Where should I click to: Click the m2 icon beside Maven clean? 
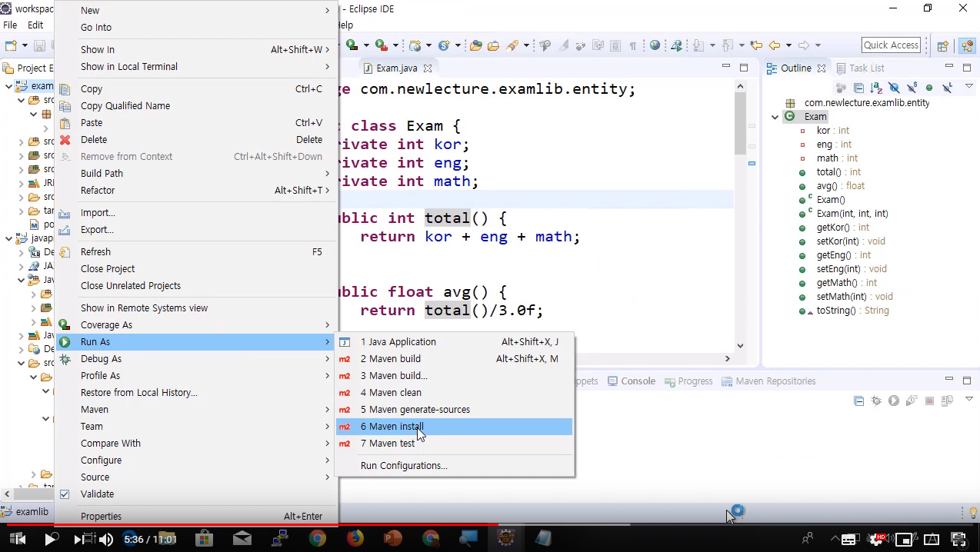coord(345,393)
